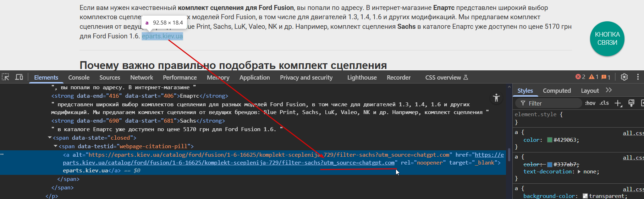This screenshot has height=199, width=644.
Task: Show more Styles pane tabs chevron
Action: 609,90
